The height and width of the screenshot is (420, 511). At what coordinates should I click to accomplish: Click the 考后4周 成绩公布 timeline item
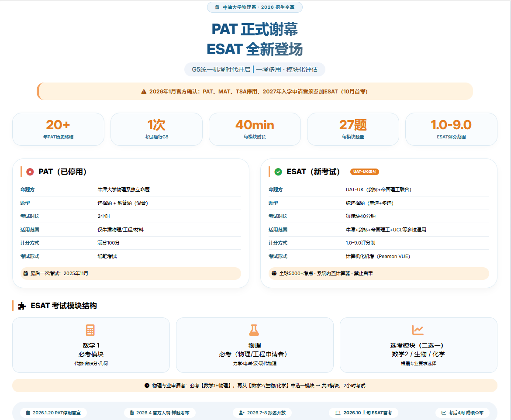[462, 413]
